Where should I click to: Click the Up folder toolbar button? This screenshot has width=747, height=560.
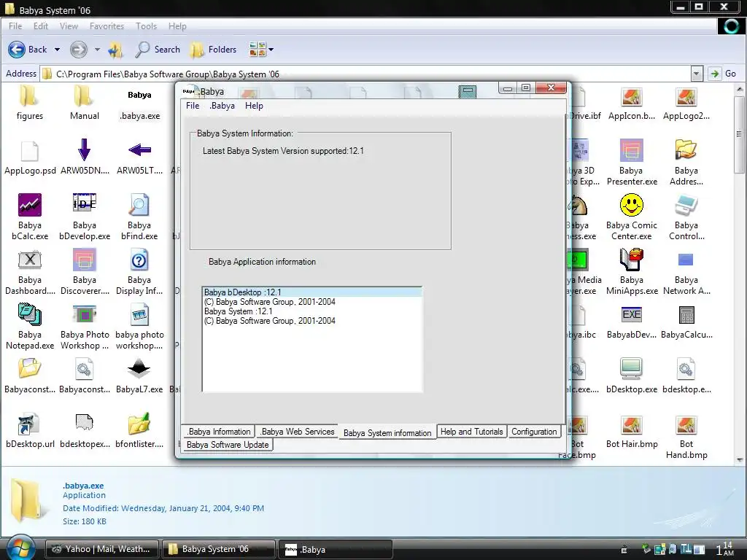[115, 50]
